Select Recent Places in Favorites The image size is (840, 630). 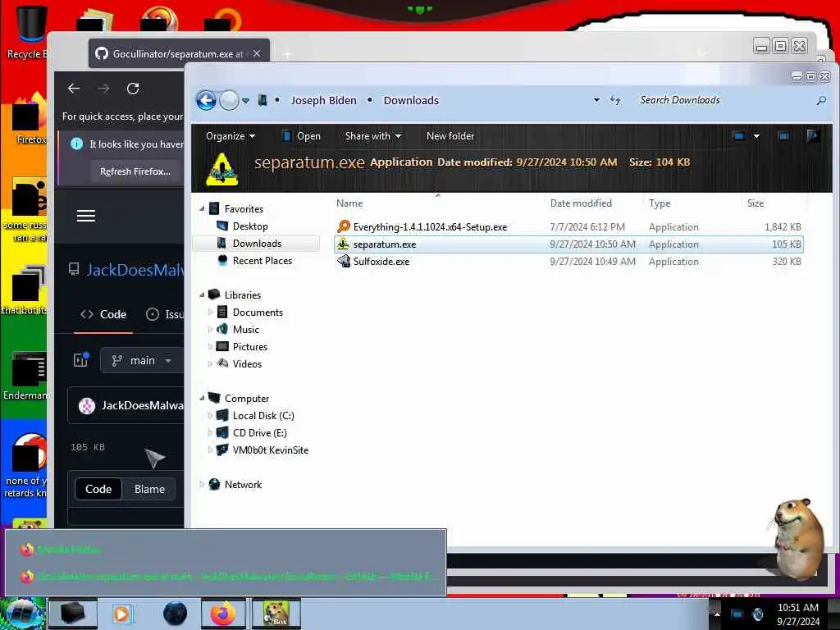[262, 260]
